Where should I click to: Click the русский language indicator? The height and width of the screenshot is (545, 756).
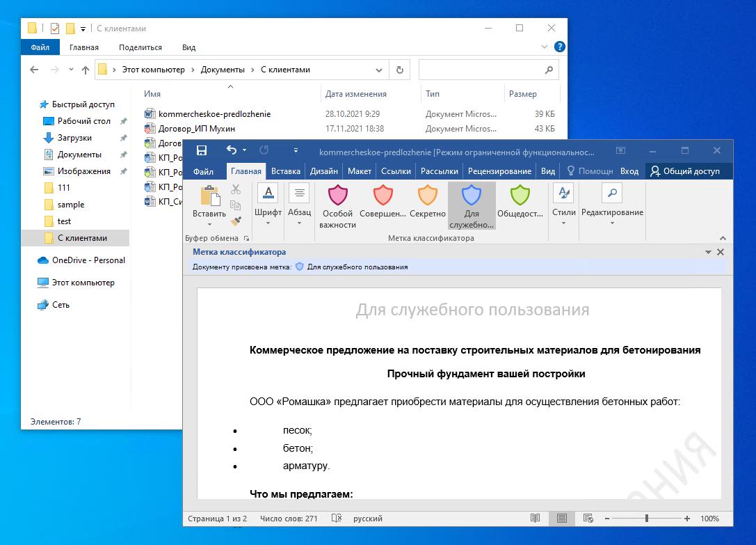[368, 519]
